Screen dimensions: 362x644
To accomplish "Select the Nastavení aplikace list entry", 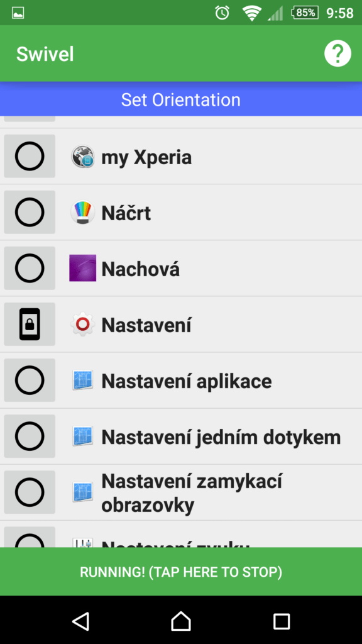I will pos(181,380).
